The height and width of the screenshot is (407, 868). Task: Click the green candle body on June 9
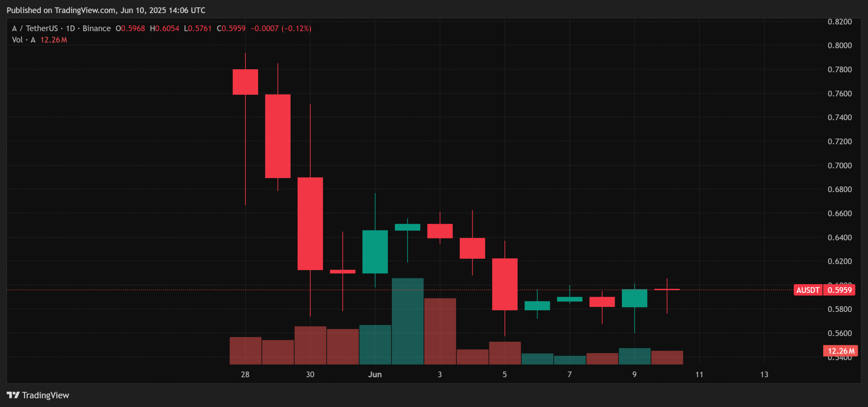[634, 298]
